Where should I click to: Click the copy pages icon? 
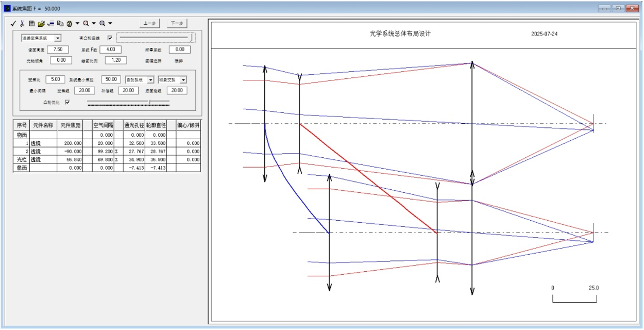[60, 23]
